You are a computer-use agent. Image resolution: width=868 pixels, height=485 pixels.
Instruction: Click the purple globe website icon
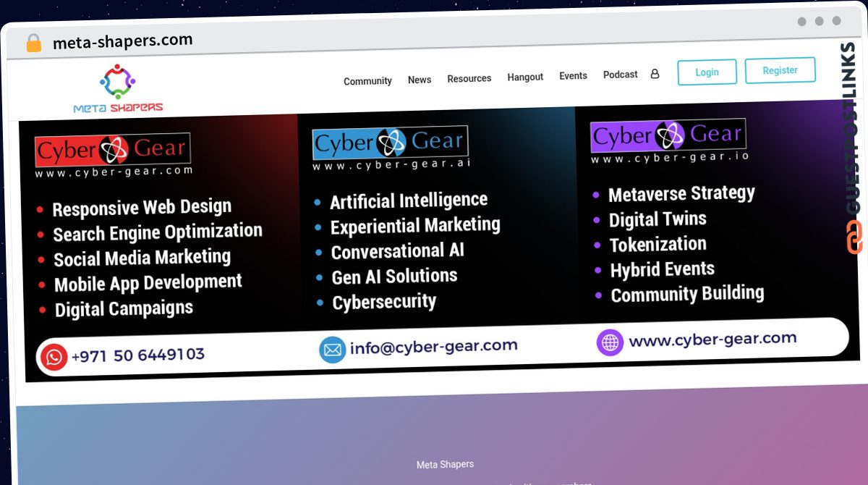click(x=610, y=342)
